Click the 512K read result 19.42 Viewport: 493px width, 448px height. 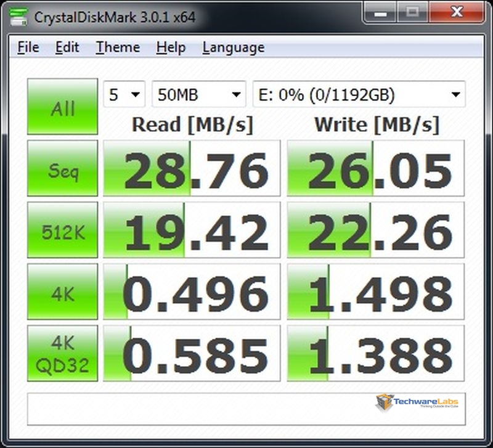[x=192, y=230]
